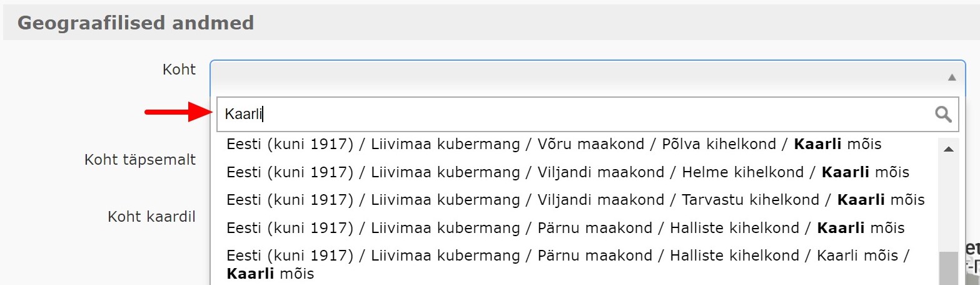The width and height of the screenshot is (980, 285).
Task: Choose the two-line Kaarli mõis / Kaarli mõis entry
Action: [567, 264]
